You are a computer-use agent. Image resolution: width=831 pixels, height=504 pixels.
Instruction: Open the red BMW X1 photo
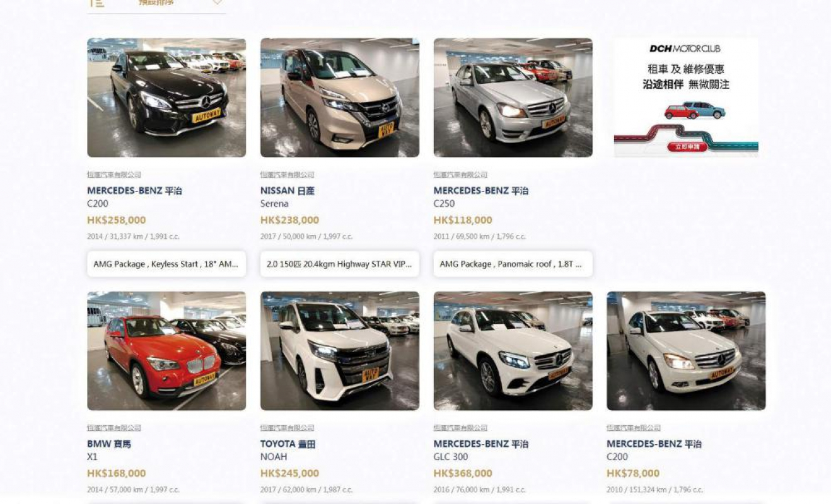coord(166,351)
